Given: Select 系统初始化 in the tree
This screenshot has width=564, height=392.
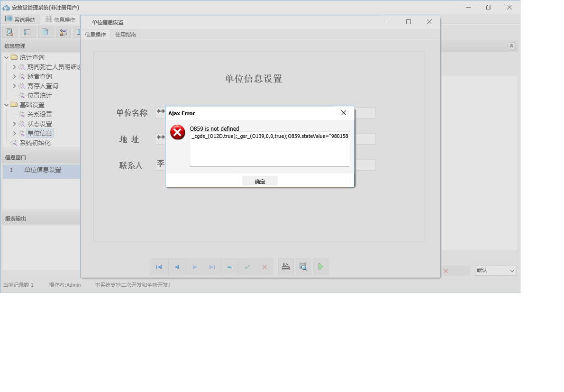Looking at the screenshot, I should coord(35,143).
